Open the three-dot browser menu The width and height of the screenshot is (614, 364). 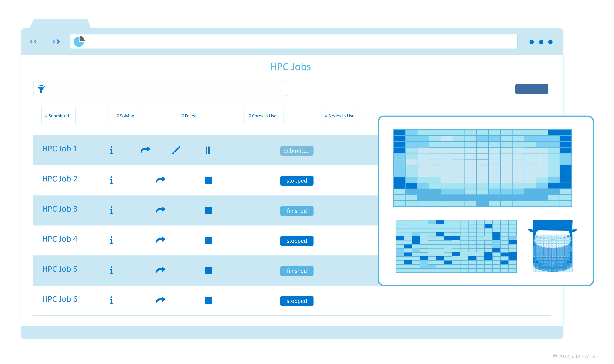coord(541,42)
